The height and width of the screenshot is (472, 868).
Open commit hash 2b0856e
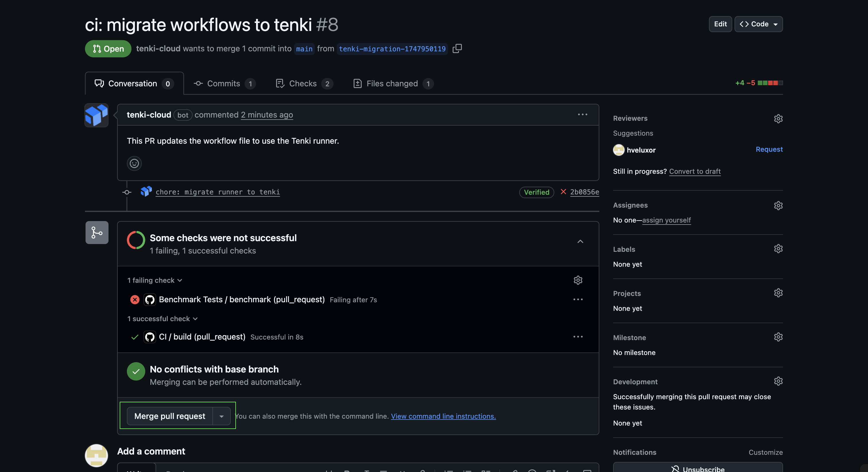pyautogui.click(x=584, y=192)
